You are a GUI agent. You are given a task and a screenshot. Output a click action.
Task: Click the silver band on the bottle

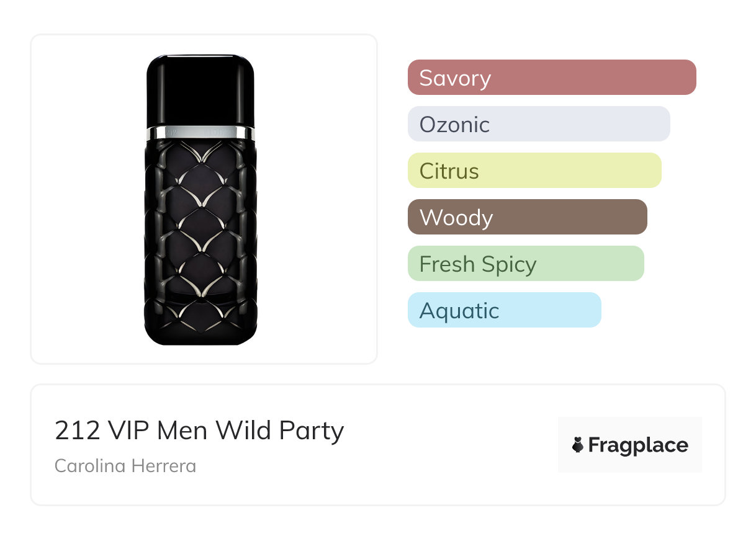point(200,132)
